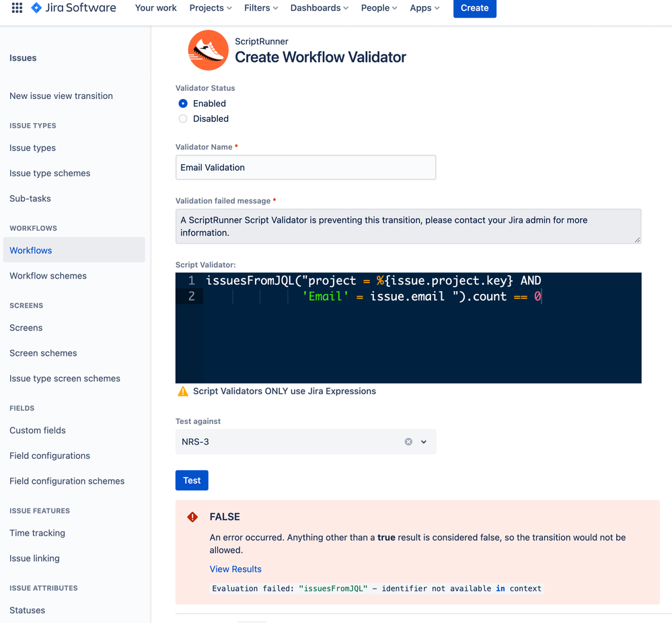Open Issue linking settings

(x=35, y=558)
